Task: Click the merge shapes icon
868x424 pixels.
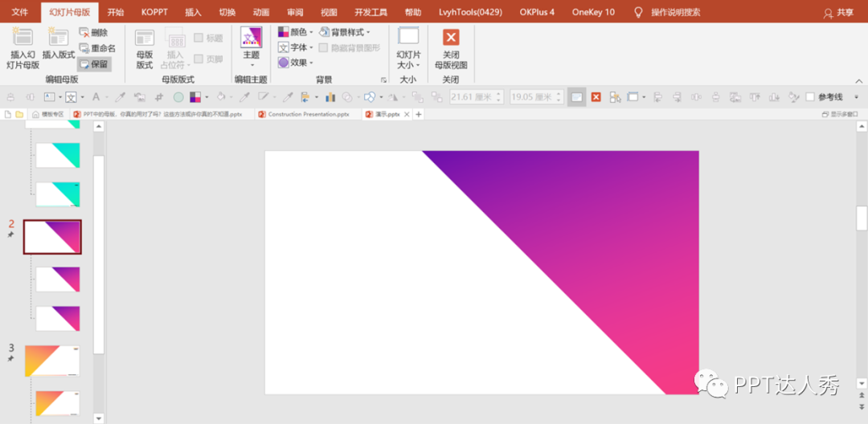Action: point(347,97)
